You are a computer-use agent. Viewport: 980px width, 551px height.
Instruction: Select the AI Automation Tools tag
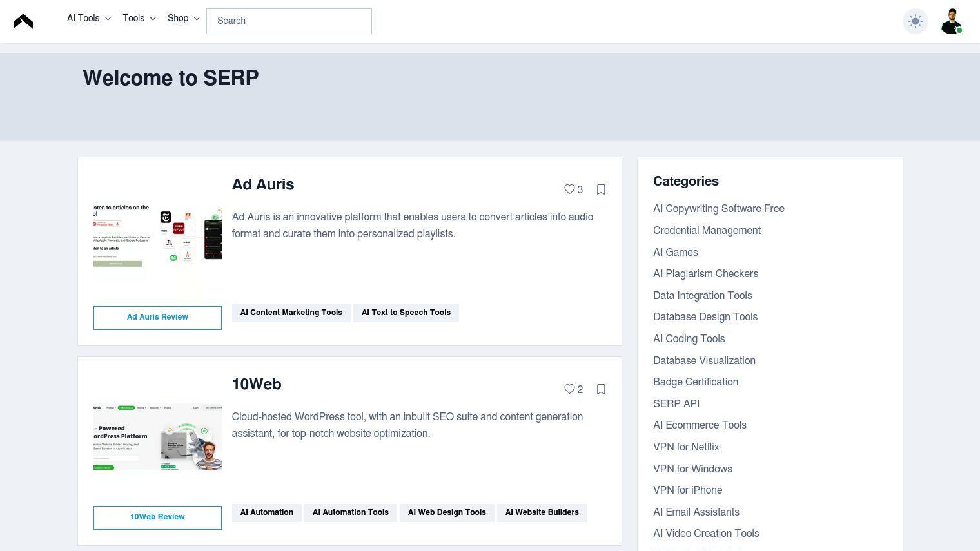pyautogui.click(x=351, y=513)
